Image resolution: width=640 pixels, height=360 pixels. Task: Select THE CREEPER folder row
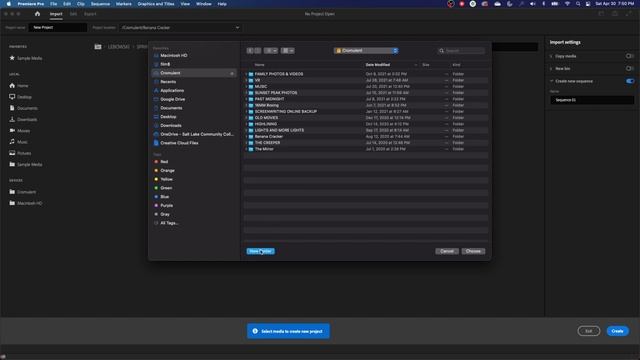pos(366,143)
